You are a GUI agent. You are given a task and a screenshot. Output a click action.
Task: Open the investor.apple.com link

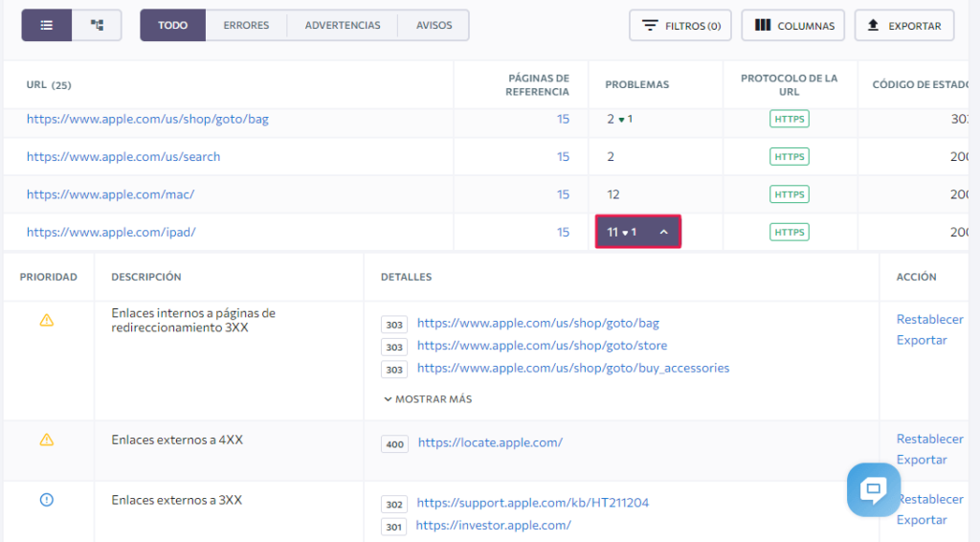click(x=493, y=525)
